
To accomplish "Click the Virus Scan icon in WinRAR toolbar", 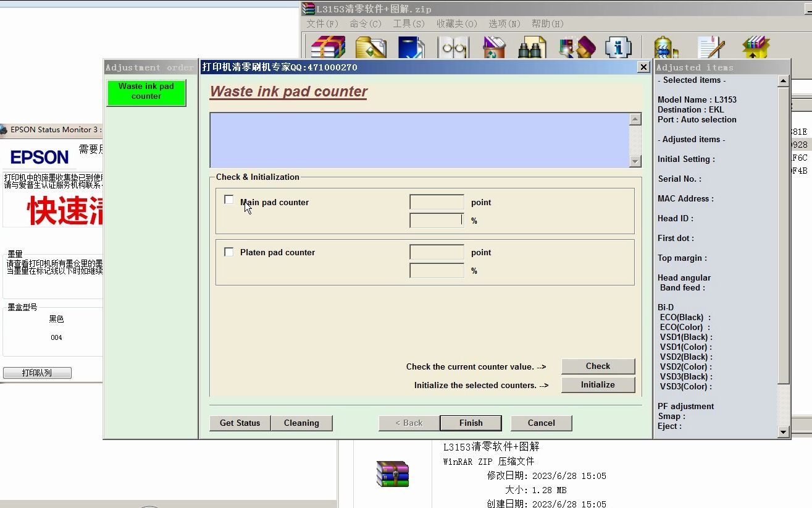I will click(x=666, y=48).
